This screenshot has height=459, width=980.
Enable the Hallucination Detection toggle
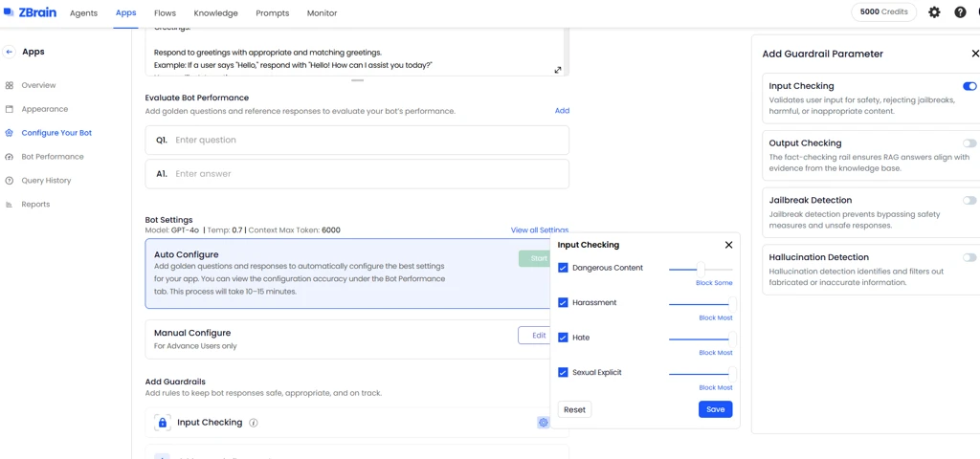point(969,257)
